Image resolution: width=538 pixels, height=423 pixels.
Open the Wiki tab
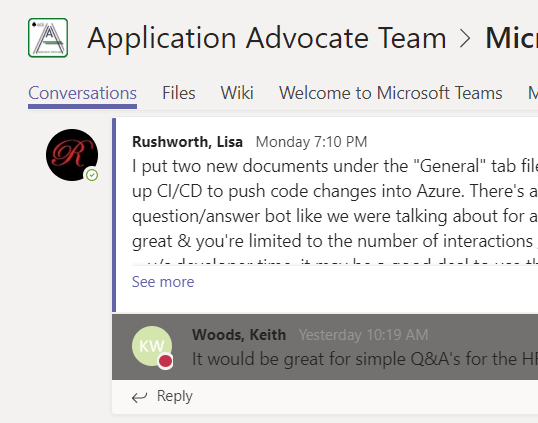click(x=237, y=93)
